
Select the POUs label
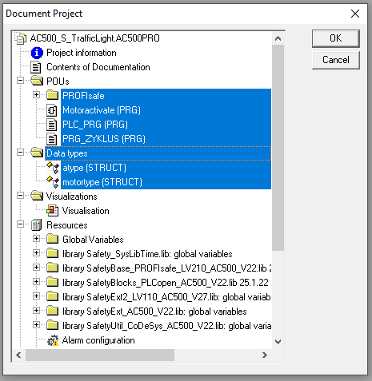58,81
